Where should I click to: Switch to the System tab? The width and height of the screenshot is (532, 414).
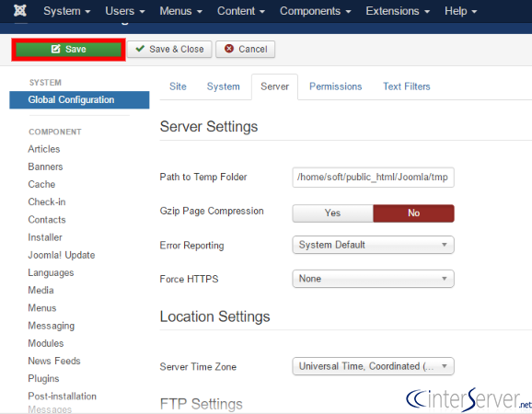click(x=224, y=86)
